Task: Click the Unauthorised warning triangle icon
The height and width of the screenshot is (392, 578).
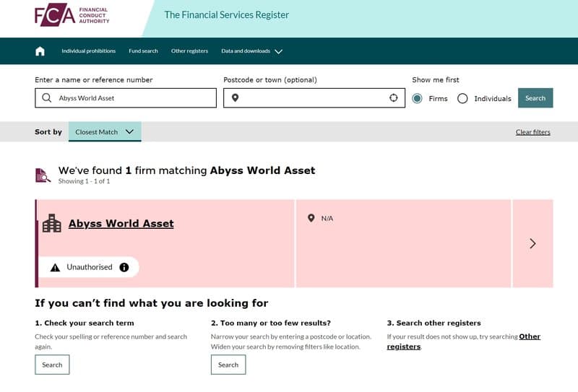Action: 56,268
